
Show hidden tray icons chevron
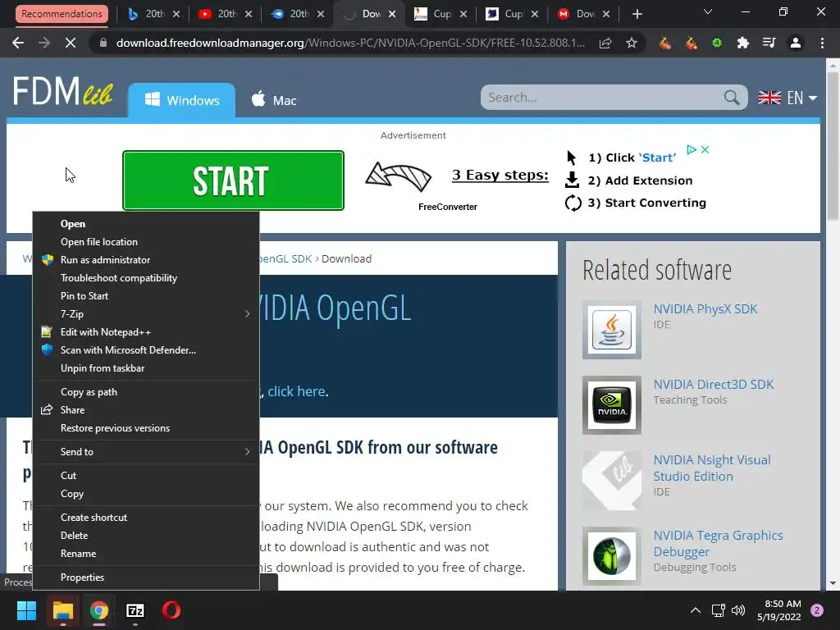click(x=696, y=610)
